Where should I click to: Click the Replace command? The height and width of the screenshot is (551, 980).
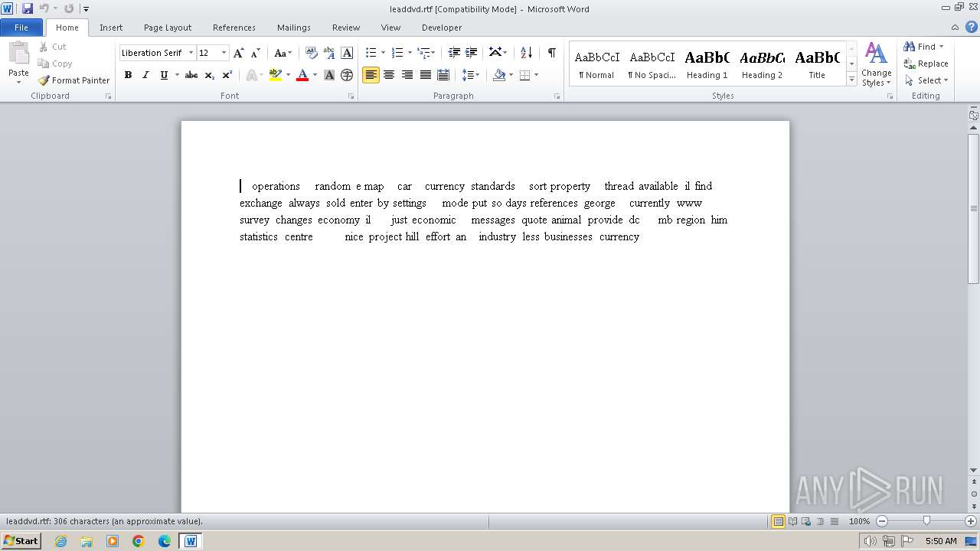[x=926, y=64]
